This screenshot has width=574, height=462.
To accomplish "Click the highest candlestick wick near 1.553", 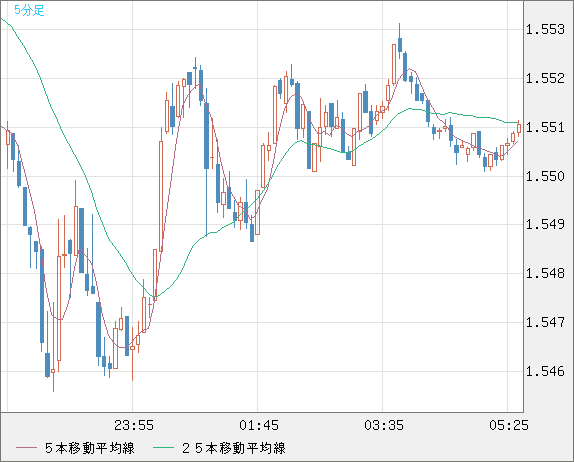I will [x=400, y=30].
